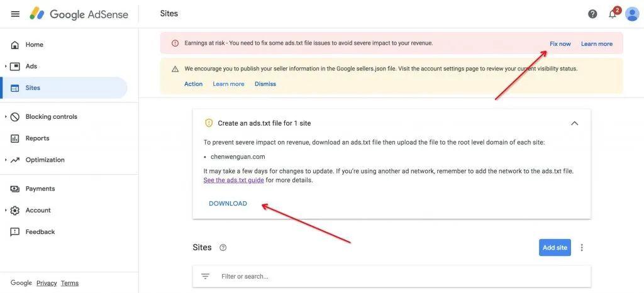Click the Home house icon
The height and width of the screenshot is (293, 644).
click(15, 45)
